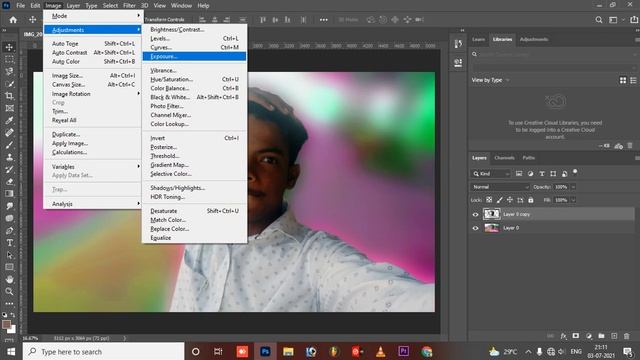Open the Fill dropdown arrow
Viewport: 640px width, 360px height.
[x=573, y=200]
